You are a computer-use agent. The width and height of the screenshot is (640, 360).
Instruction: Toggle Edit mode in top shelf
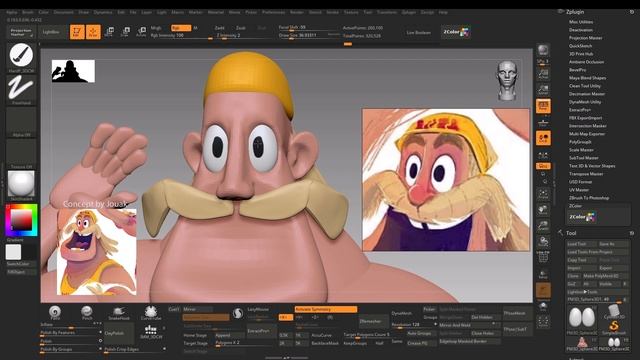77,32
